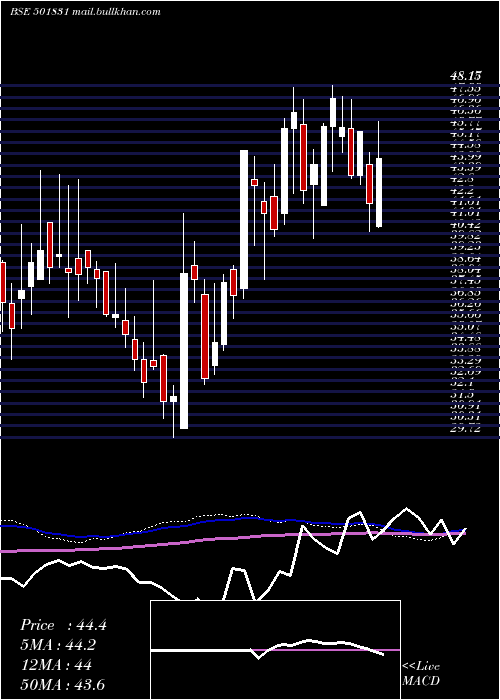Click the mail.bullkhan.com watermark link text
Screen dimensions: 500x700
click(x=116, y=12)
